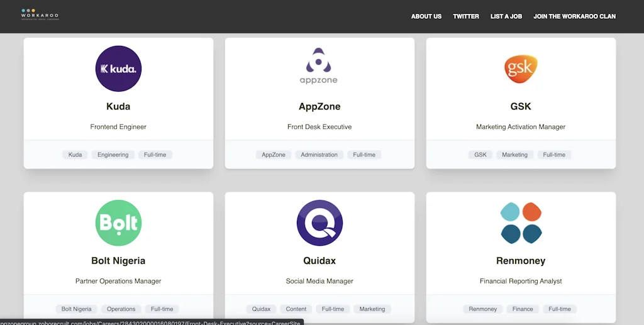Open the Kuda company heading
Viewport: 644px width, 325px height.
[x=118, y=106]
